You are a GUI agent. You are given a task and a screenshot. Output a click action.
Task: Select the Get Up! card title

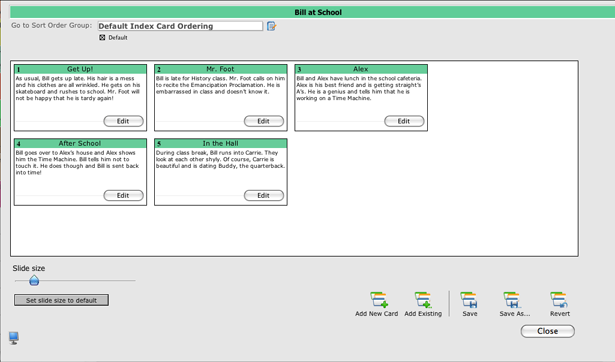80,69
